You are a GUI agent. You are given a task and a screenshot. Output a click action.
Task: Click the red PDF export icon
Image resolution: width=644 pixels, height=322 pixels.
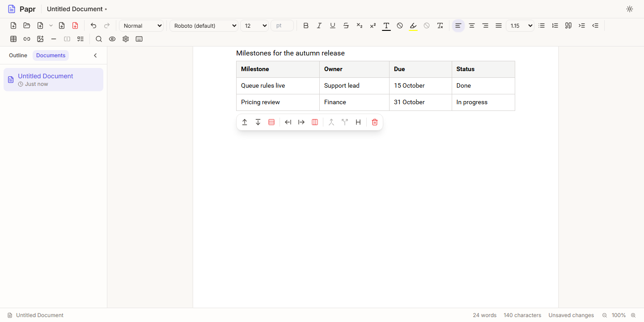pos(75,25)
